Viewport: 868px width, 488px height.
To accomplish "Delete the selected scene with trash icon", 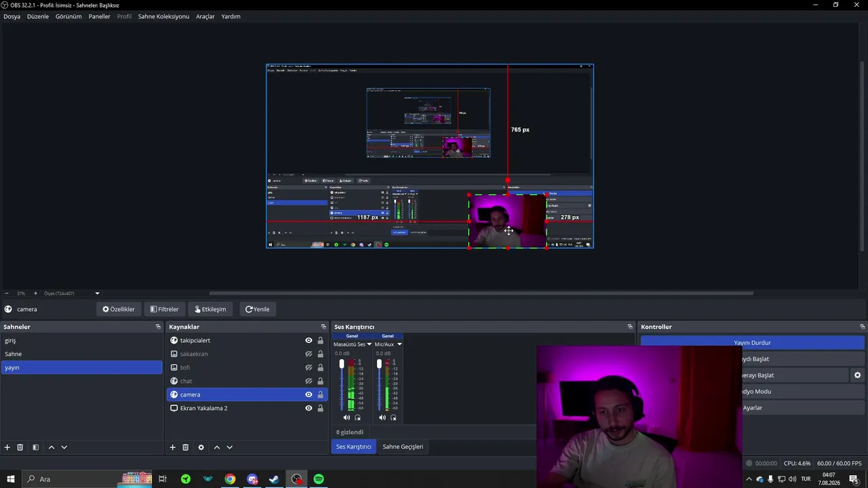I will tap(20, 447).
